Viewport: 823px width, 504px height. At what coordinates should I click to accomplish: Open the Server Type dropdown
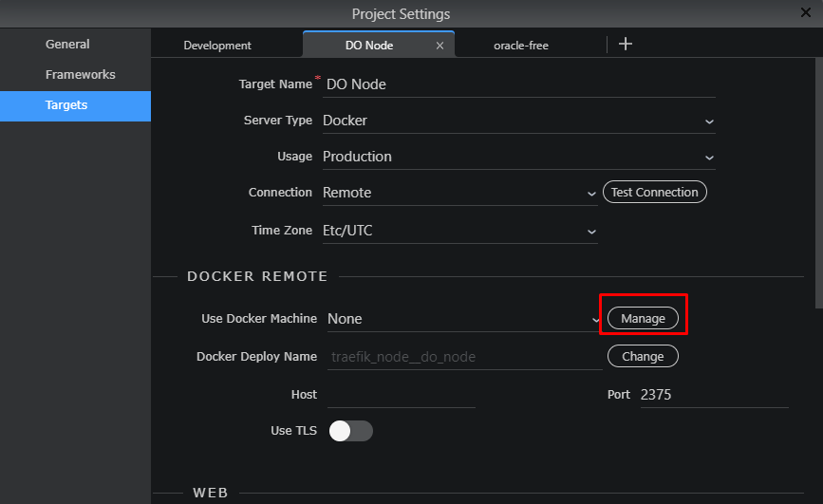(518, 121)
